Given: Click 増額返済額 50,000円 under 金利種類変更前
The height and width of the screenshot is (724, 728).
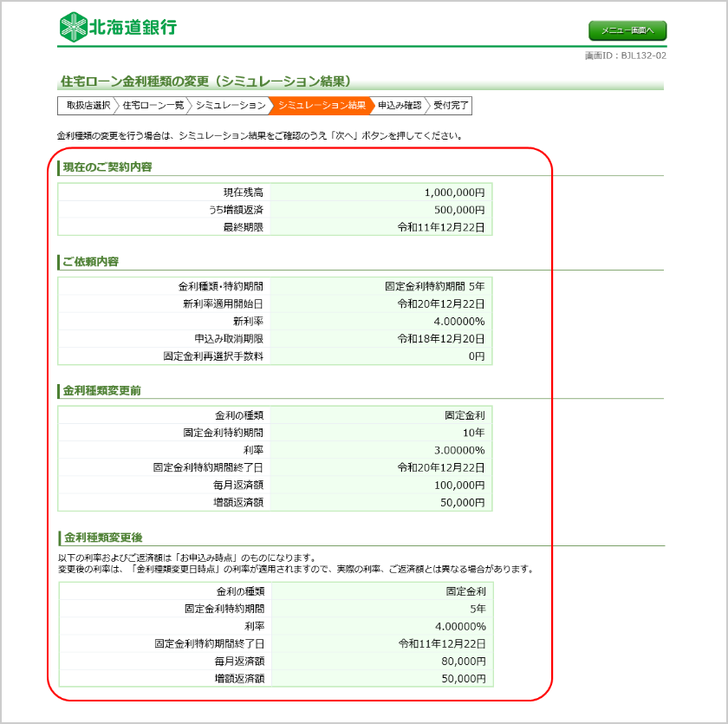Looking at the screenshot, I should (463, 503).
